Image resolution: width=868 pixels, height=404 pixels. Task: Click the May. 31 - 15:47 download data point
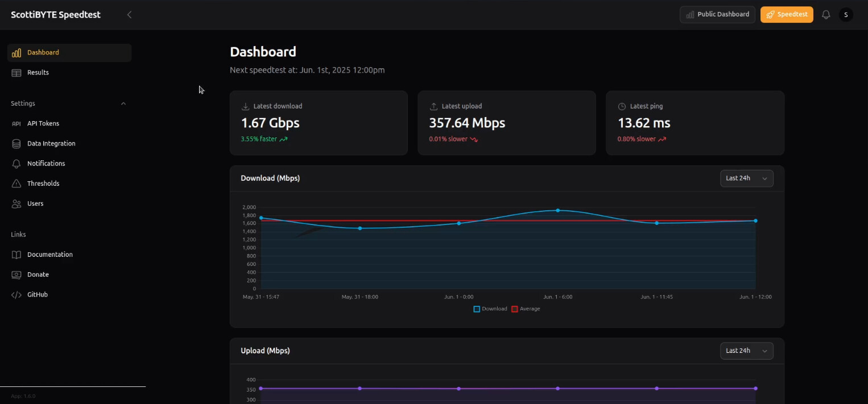261,218
